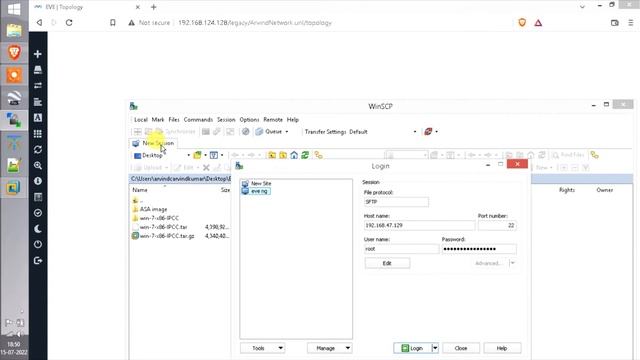Click Home directory house icon
The height and width of the screenshot is (360, 640).
tap(294, 155)
